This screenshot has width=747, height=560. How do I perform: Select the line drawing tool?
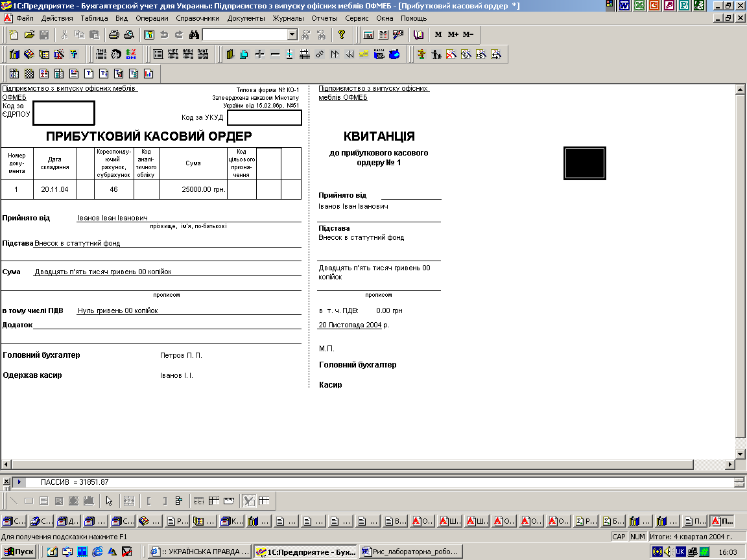coord(14,500)
